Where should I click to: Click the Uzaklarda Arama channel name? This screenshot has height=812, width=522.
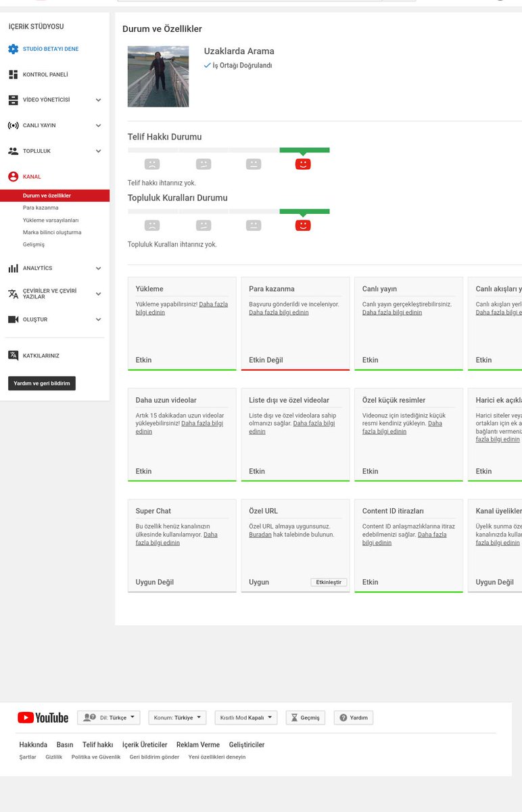click(x=239, y=51)
